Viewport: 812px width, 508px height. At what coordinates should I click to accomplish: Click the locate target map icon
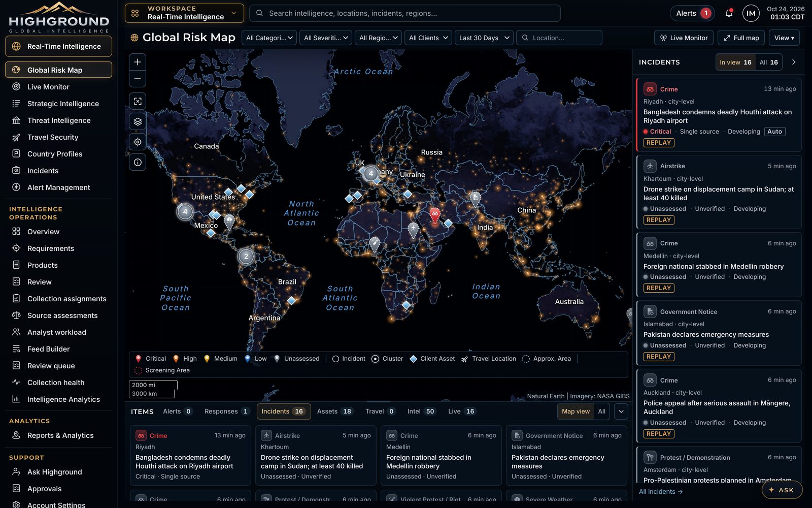tap(138, 142)
